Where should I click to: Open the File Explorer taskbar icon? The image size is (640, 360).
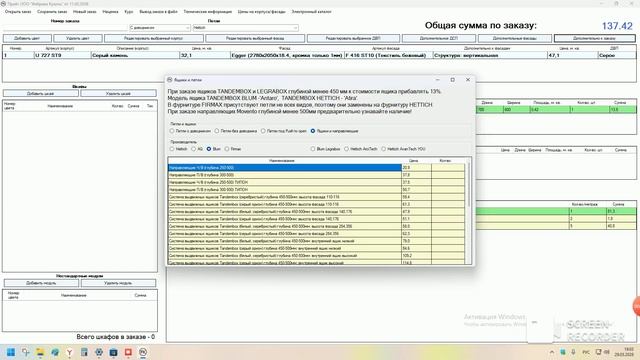point(40,352)
